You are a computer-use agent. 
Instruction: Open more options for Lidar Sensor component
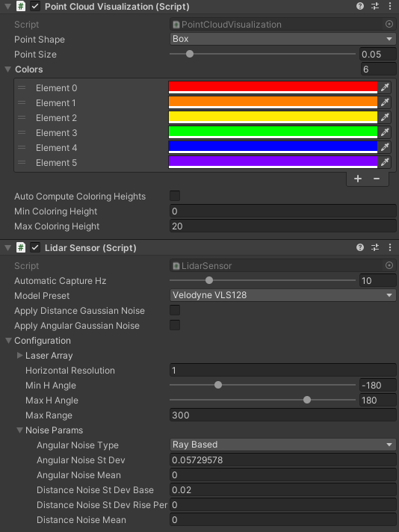click(x=390, y=247)
